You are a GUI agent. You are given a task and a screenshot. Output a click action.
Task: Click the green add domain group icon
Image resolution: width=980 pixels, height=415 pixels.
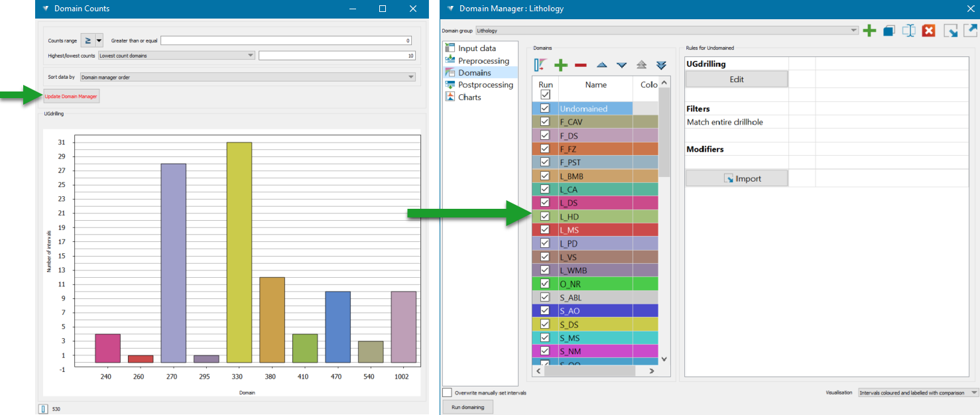pyautogui.click(x=869, y=30)
